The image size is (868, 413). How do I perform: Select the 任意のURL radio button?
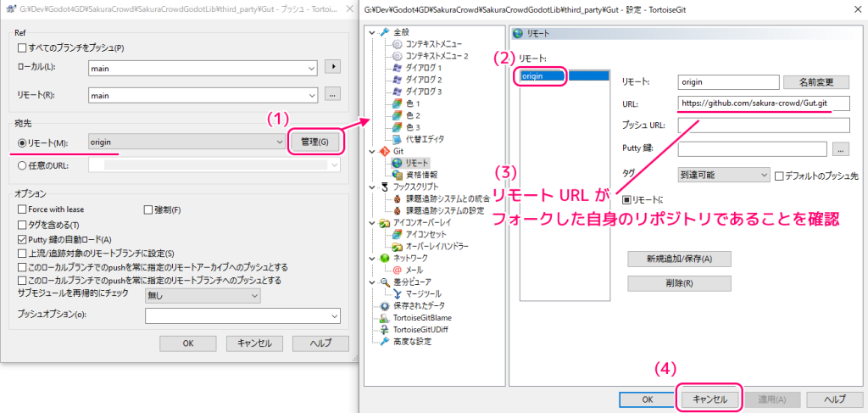click(x=22, y=165)
